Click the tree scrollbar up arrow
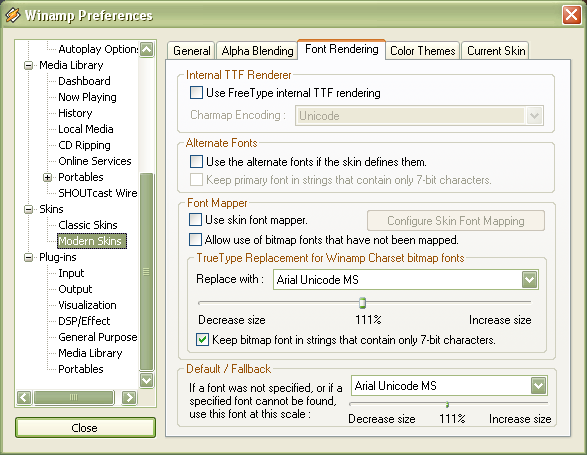 (x=146, y=49)
